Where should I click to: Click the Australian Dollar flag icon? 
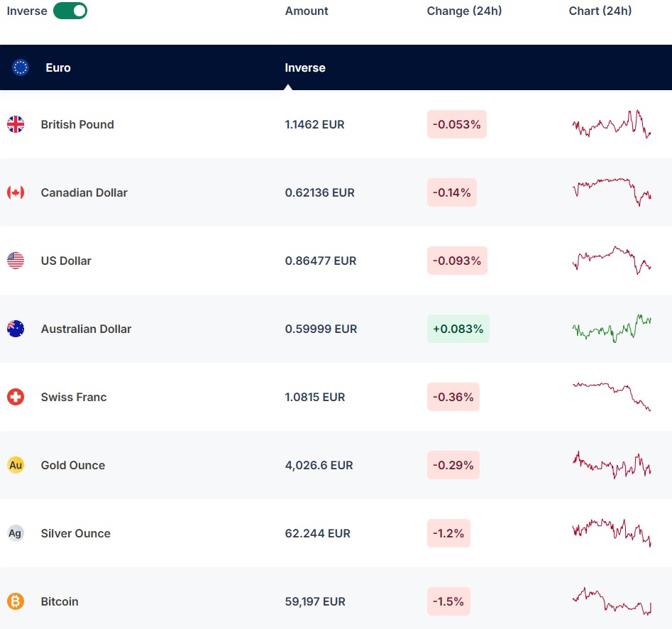point(16,329)
